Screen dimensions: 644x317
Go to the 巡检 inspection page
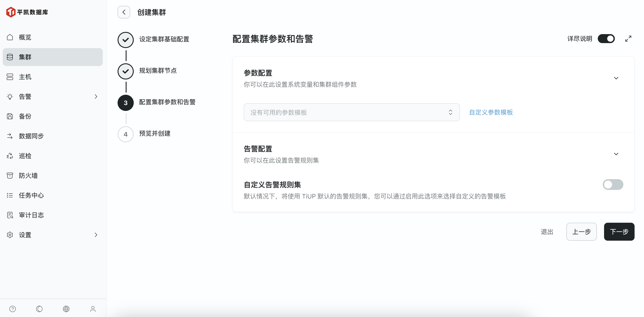(25, 156)
